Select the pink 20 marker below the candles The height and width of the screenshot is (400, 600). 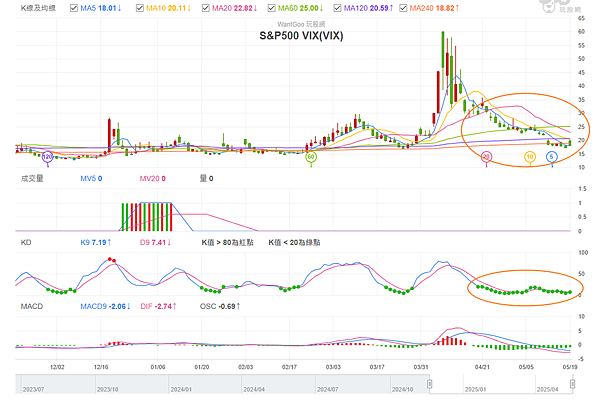tap(486, 157)
